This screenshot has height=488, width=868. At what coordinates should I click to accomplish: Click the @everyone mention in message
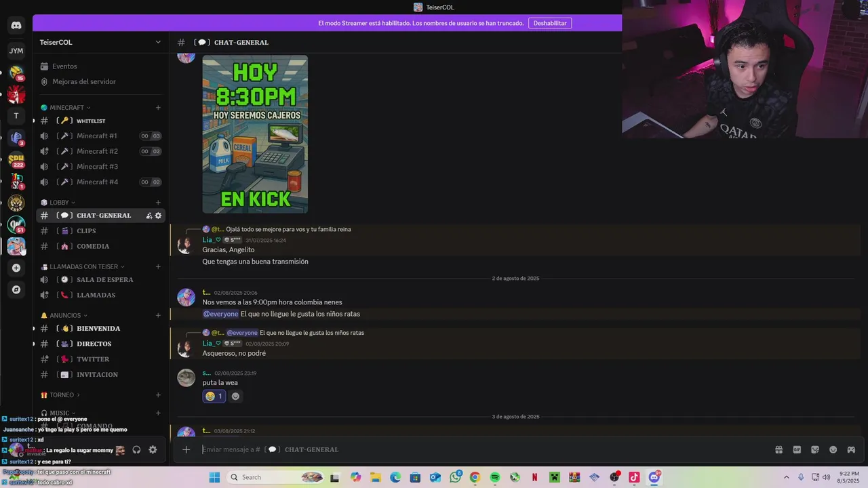coord(220,314)
